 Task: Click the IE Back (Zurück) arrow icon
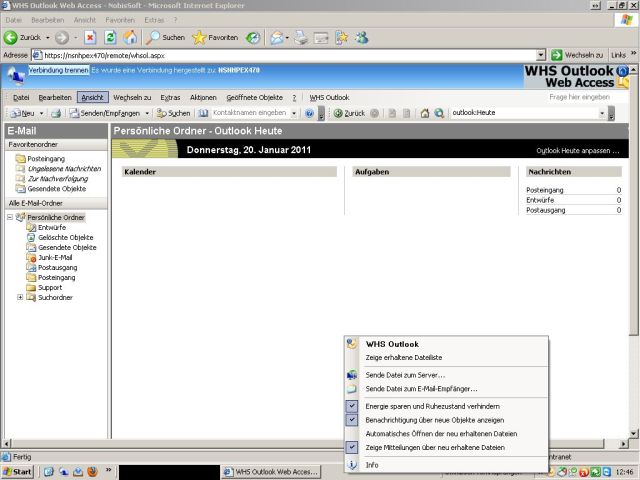pos(11,38)
